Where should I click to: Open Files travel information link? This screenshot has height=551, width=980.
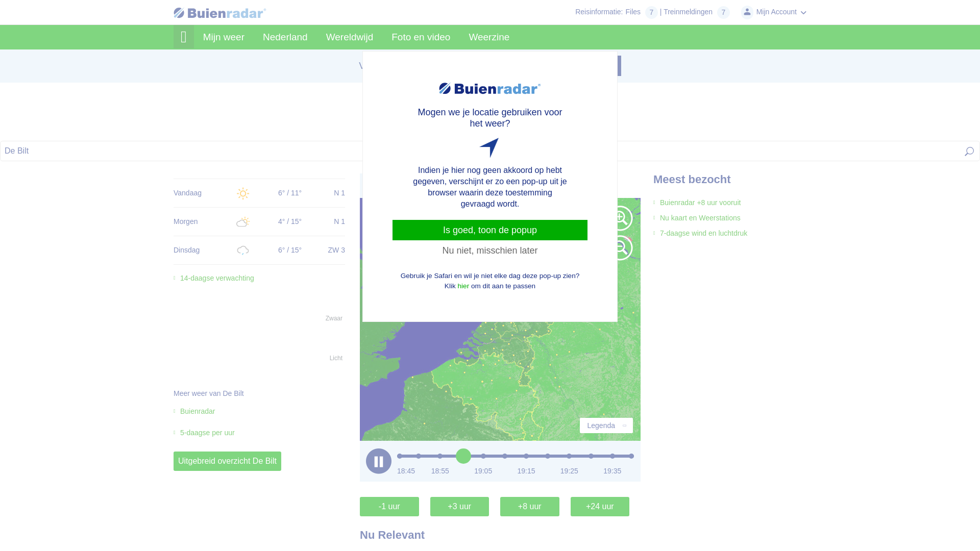(x=633, y=12)
